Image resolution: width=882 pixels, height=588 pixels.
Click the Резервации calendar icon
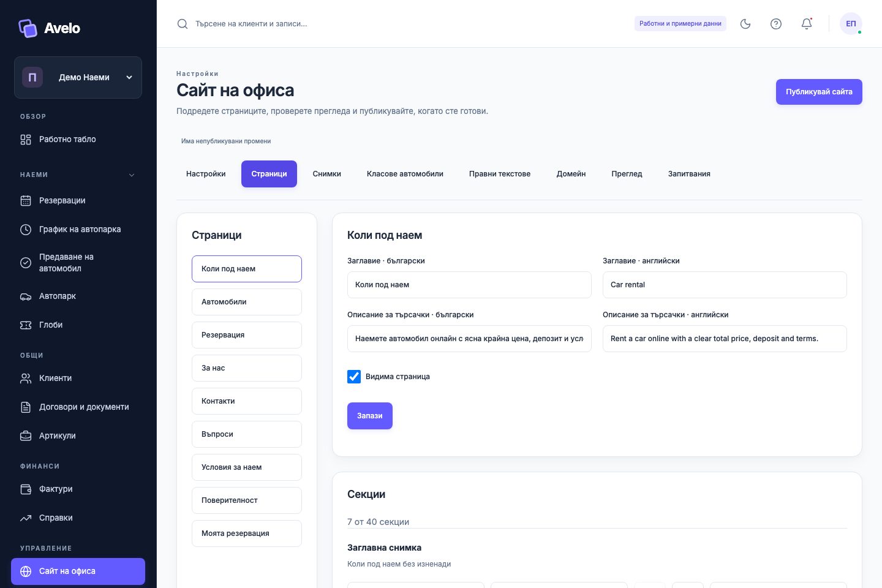pos(26,201)
